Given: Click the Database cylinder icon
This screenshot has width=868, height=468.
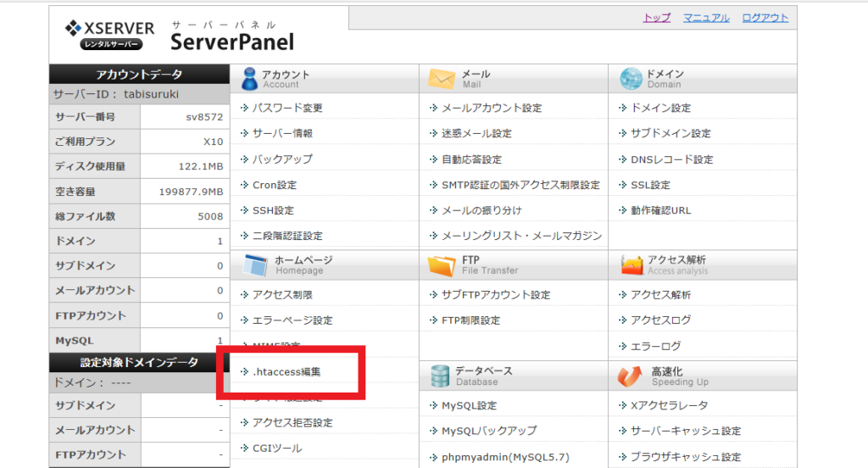Looking at the screenshot, I should tap(440, 376).
